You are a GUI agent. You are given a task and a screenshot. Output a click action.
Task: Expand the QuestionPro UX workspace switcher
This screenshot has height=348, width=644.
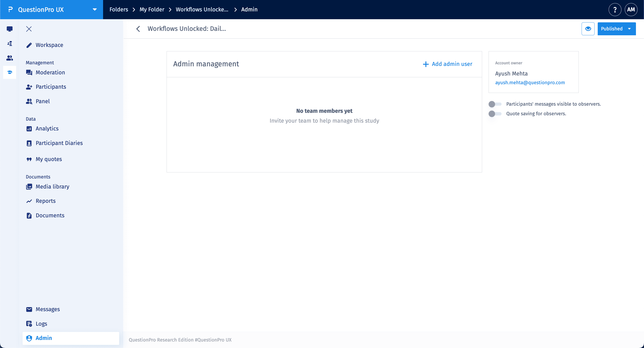tap(95, 9)
